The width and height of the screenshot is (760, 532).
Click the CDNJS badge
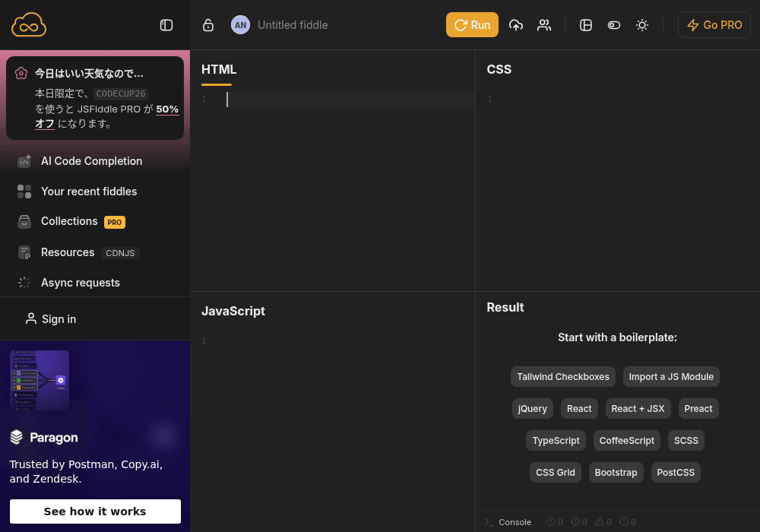(x=120, y=253)
